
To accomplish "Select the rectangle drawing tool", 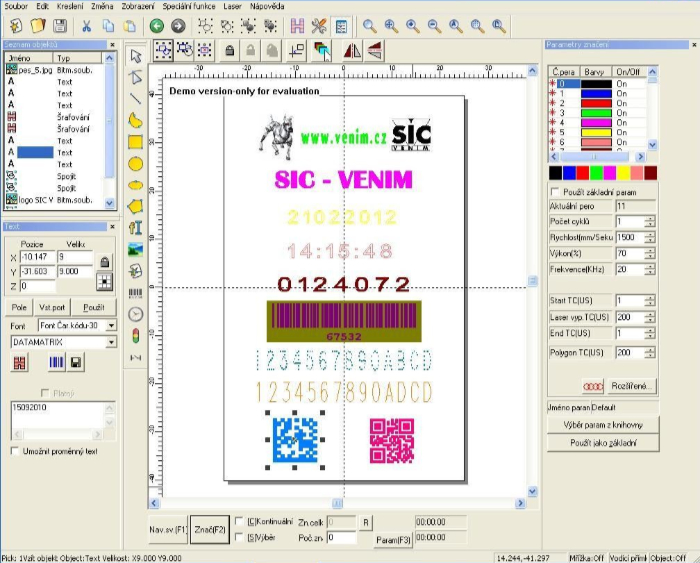I will coord(136,142).
